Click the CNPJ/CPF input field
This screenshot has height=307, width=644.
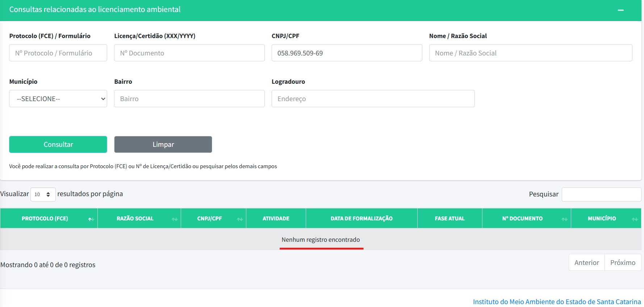[x=347, y=53]
